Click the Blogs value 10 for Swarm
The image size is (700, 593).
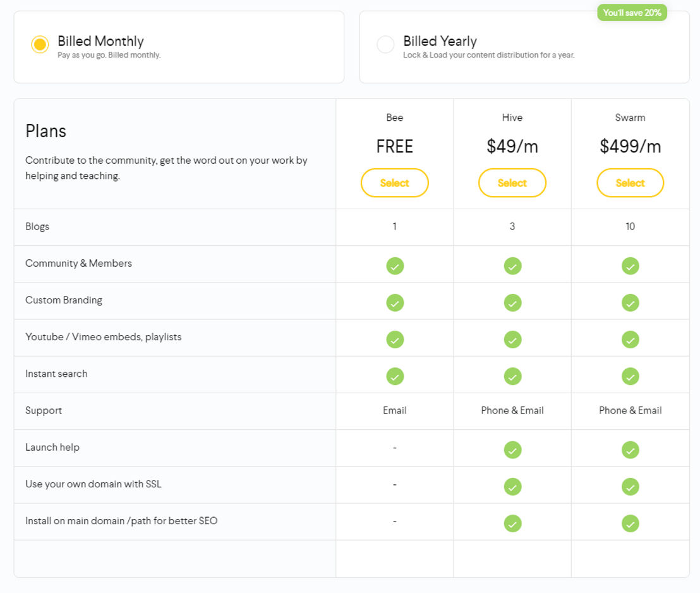click(x=630, y=226)
